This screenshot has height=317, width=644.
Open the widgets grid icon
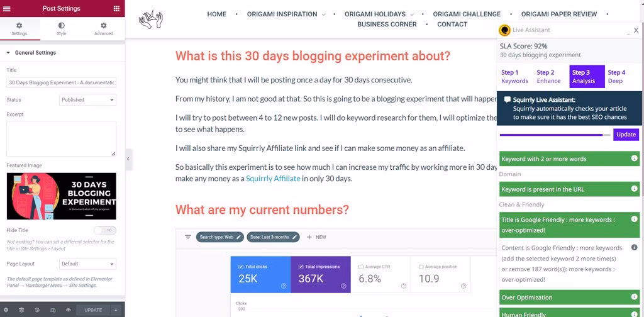[116, 8]
